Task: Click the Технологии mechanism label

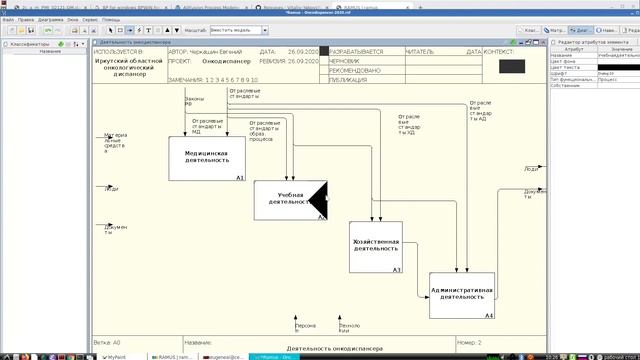Action: coord(349,328)
